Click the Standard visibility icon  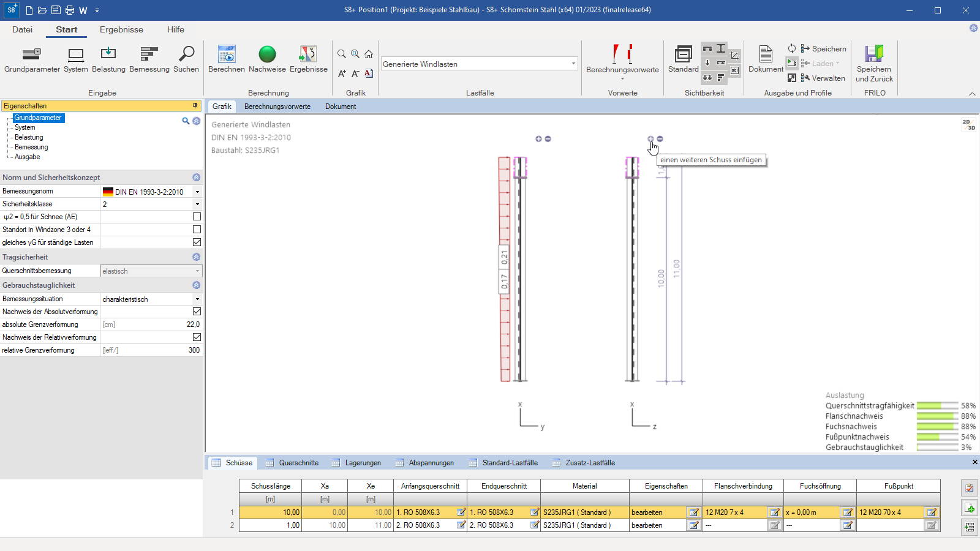[684, 59]
